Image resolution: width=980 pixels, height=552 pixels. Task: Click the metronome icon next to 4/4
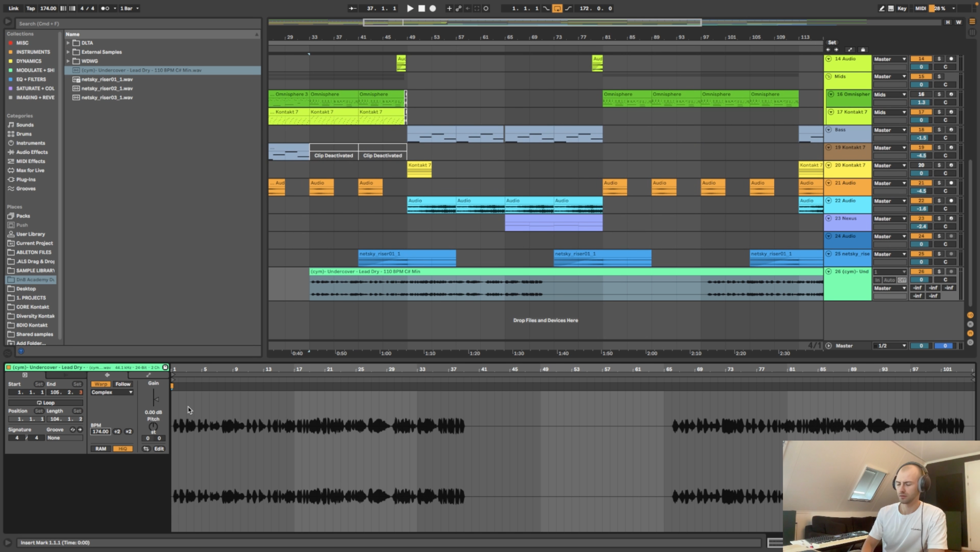(x=105, y=8)
